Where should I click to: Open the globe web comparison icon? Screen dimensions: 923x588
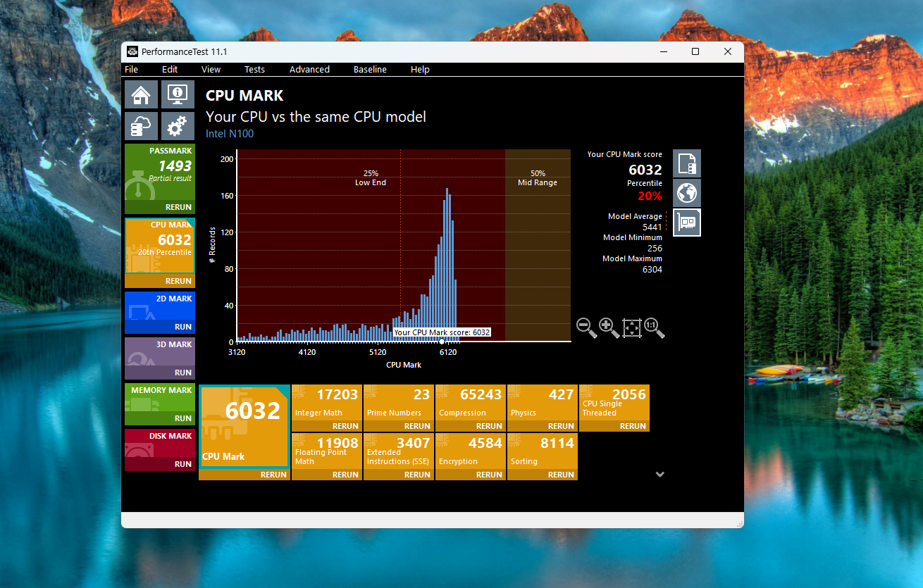pyautogui.click(x=687, y=193)
